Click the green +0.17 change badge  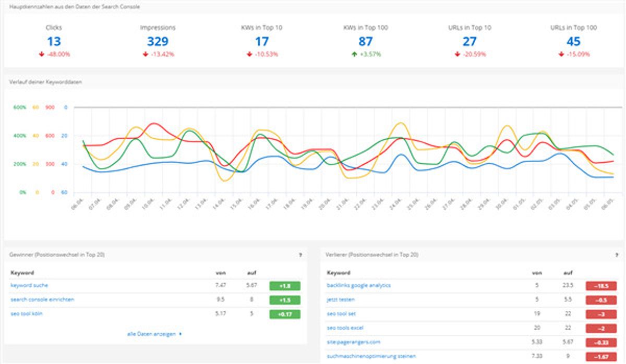tap(285, 314)
